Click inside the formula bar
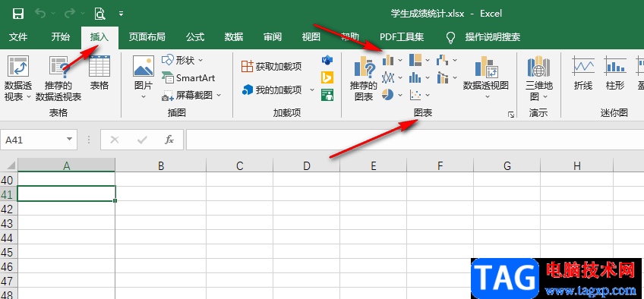 [x=415, y=140]
